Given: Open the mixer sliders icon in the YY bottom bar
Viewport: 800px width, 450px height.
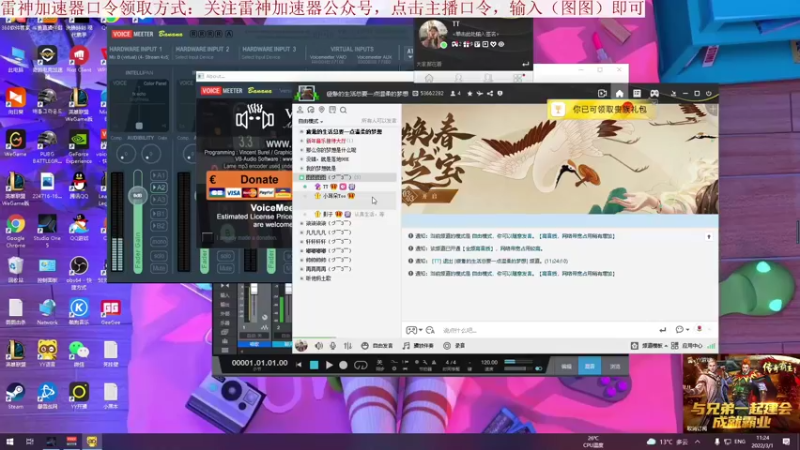Looking at the screenshot, I should point(347,346).
